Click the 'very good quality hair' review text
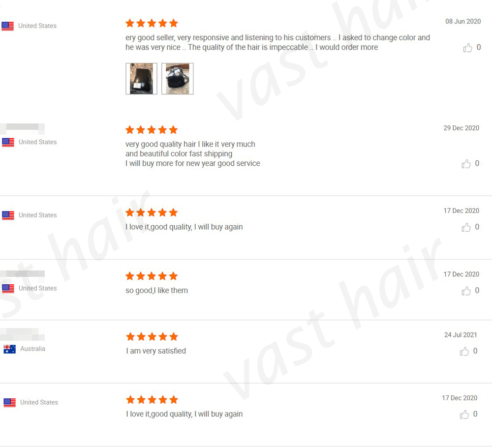This screenshot has height=448, width=492. (x=193, y=154)
